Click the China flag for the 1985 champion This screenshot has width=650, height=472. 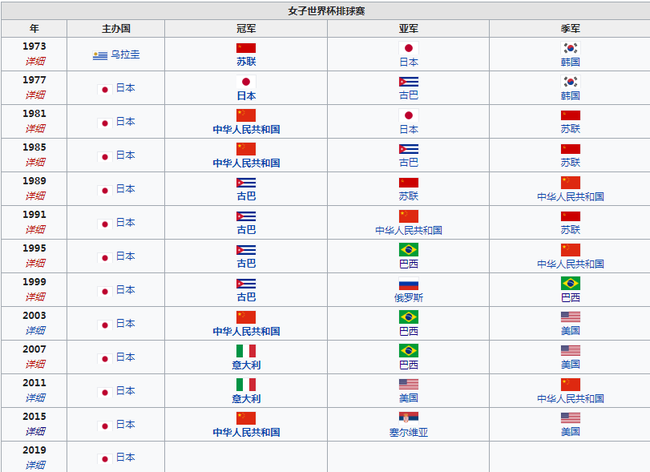[x=246, y=149]
